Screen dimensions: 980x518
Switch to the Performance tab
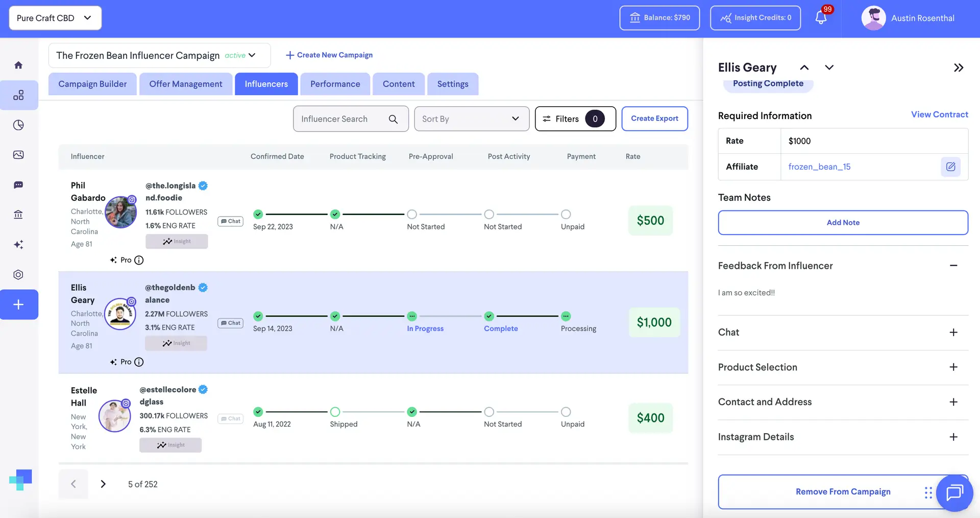(335, 84)
